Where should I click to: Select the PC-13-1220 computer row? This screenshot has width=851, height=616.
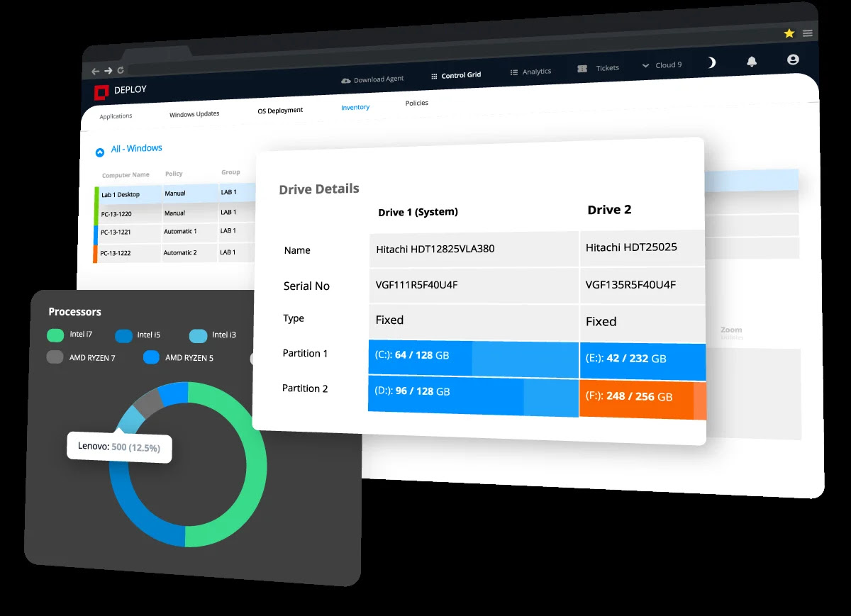click(x=175, y=213)
